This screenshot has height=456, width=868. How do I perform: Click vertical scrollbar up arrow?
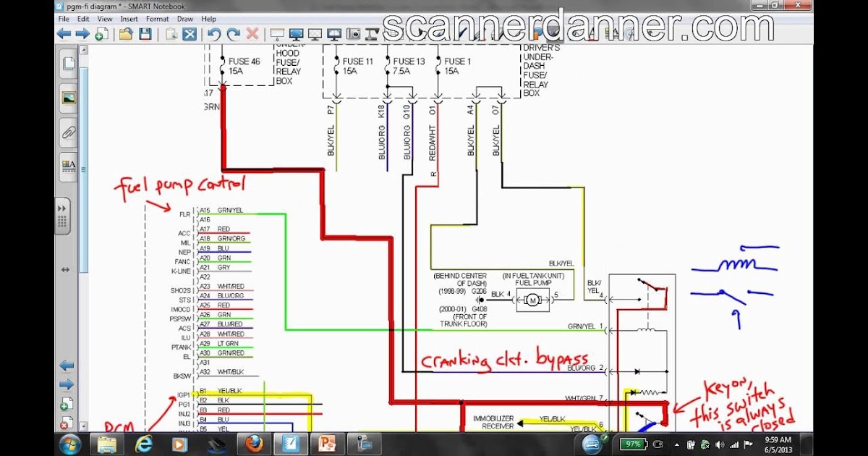pyautogui.click(x=84, y=50)
